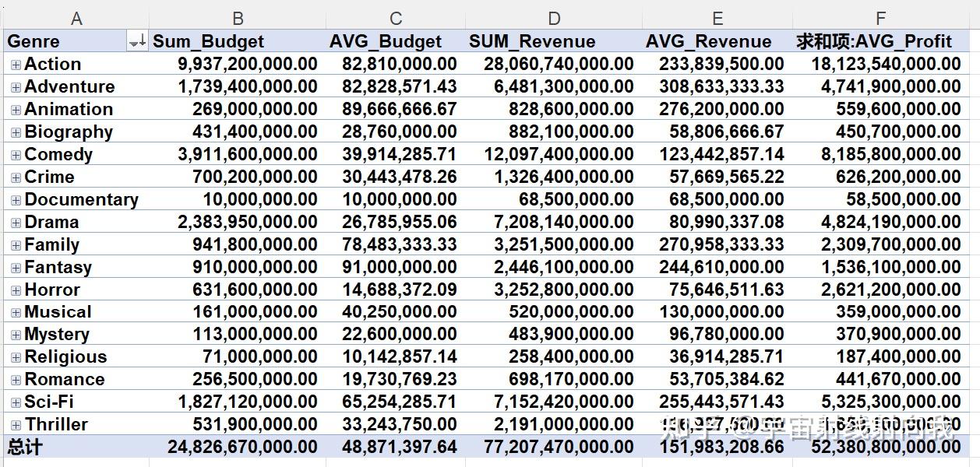
Task: Expand the Comedy genre row
Action: pyautogui.click(x=16, y=156)
